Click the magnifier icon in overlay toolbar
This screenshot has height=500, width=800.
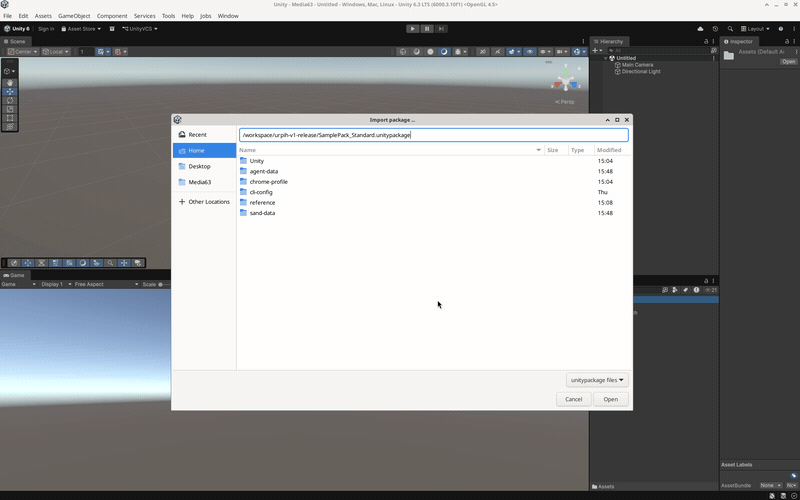[110, 263]
